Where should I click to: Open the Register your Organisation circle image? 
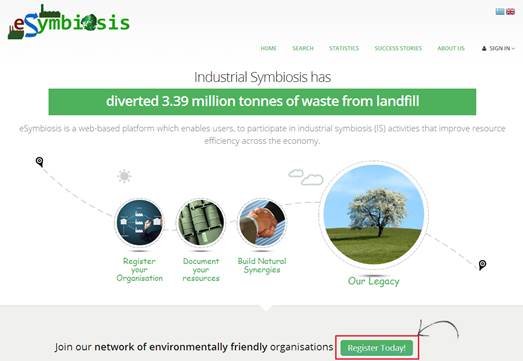pyautogui.click(x=139, y=223)
